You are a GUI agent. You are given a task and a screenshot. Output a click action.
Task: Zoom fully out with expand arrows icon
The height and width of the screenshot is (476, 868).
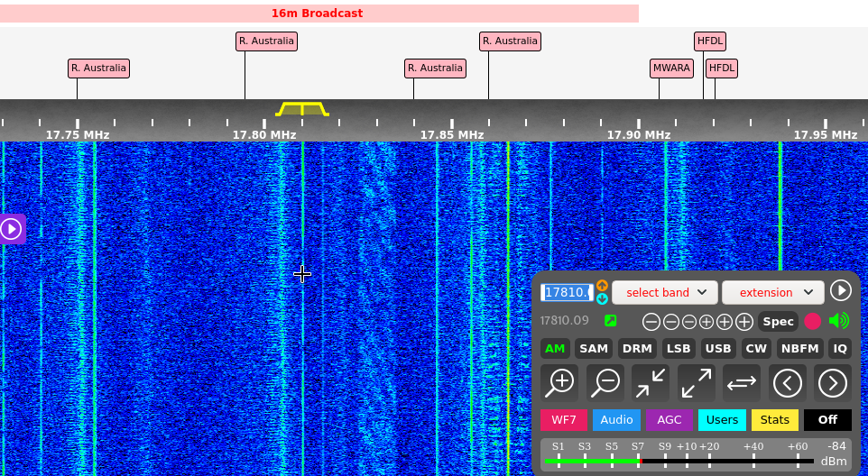[696, 383]
